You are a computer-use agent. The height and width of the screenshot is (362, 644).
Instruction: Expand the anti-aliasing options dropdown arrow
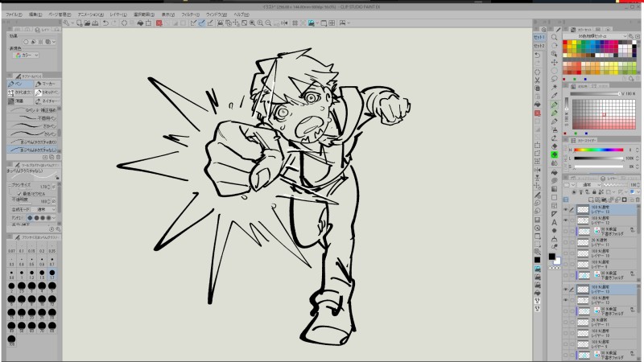54,218
